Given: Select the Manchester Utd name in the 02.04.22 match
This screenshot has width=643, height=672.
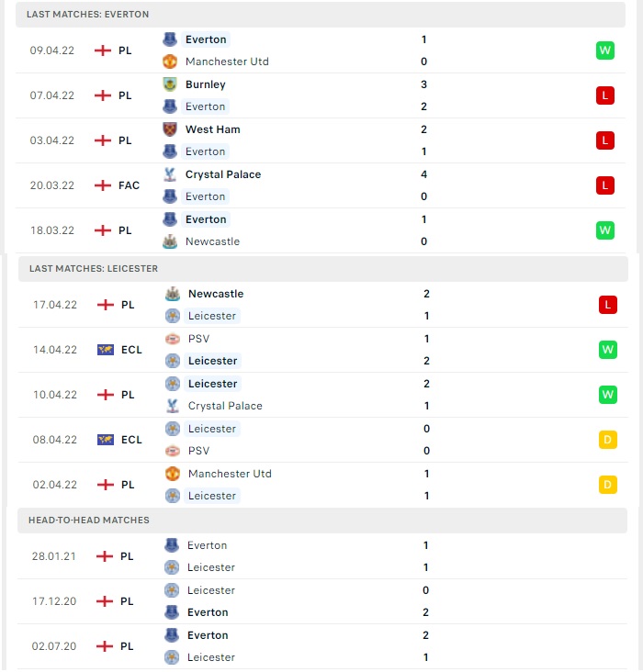Looking at the screenshot, I should tap(230, 474).
